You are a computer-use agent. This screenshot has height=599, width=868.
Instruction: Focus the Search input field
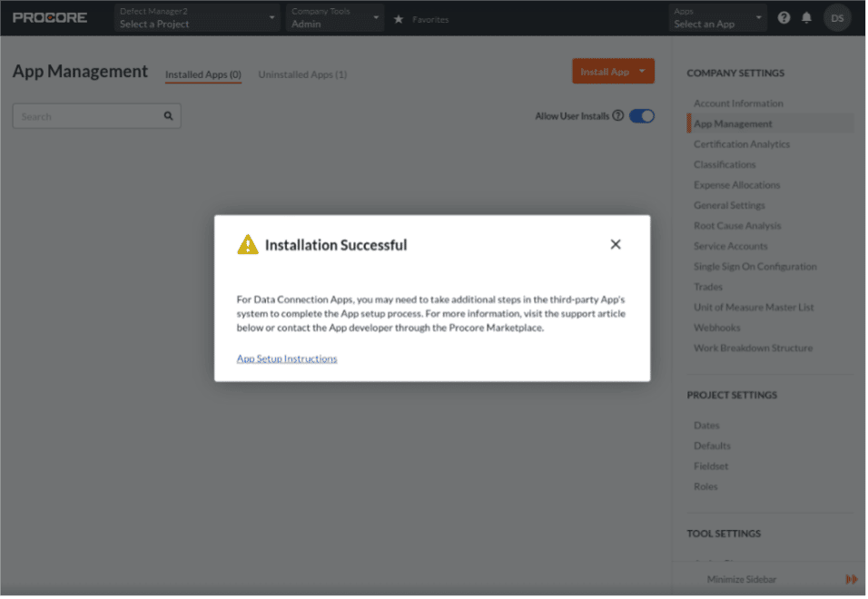point(97,117)
